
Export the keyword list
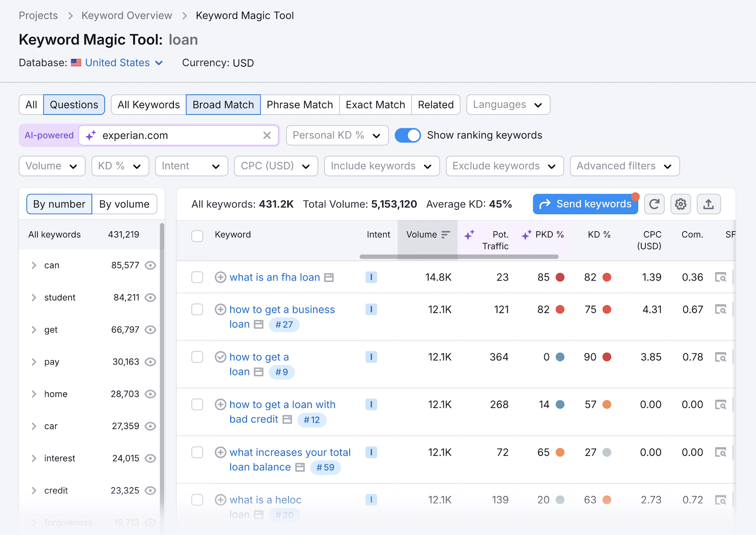(708, 204)
